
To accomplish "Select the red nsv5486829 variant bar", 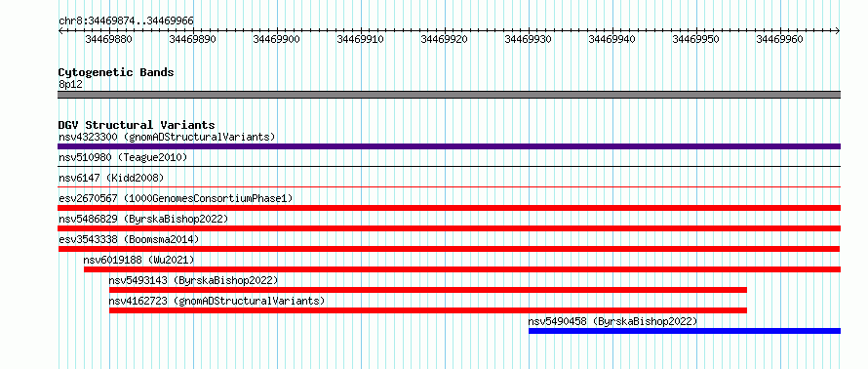I will (x=449, y=228).
